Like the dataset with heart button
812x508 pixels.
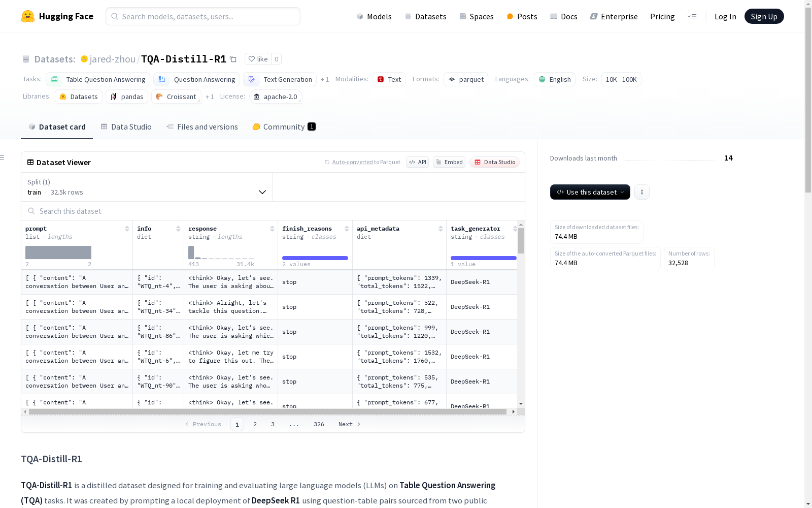[x=258, y=59]
